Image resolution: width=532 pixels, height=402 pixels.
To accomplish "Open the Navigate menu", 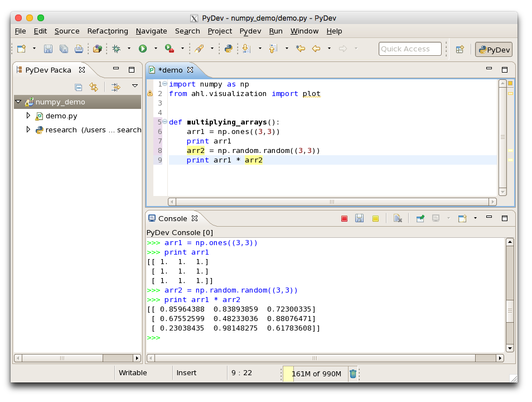I will pos(151,31).
